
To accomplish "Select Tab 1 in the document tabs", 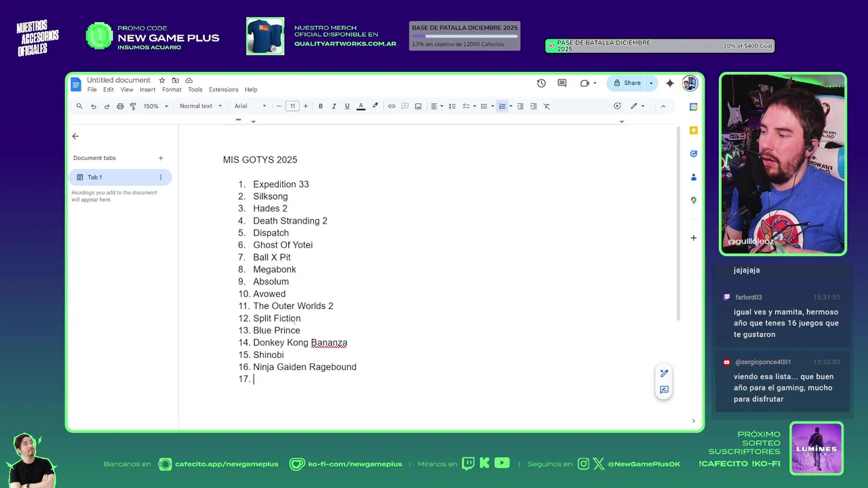I will pos(120,178).
